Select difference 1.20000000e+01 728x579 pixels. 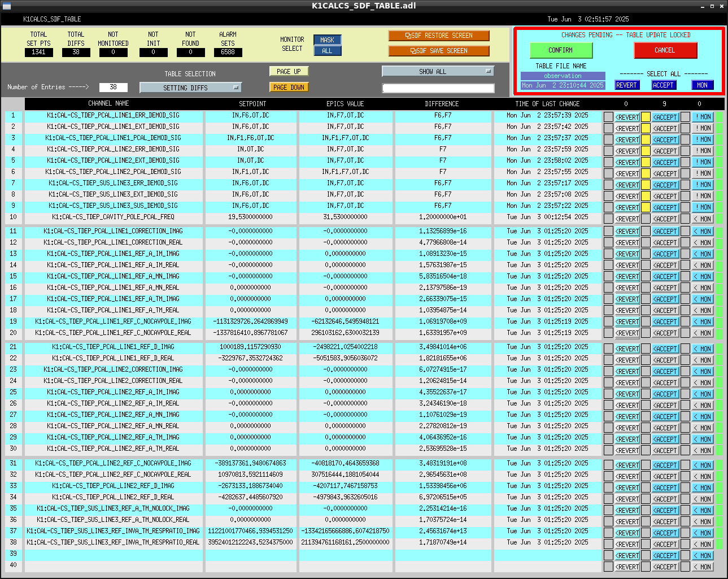(443, 217)
